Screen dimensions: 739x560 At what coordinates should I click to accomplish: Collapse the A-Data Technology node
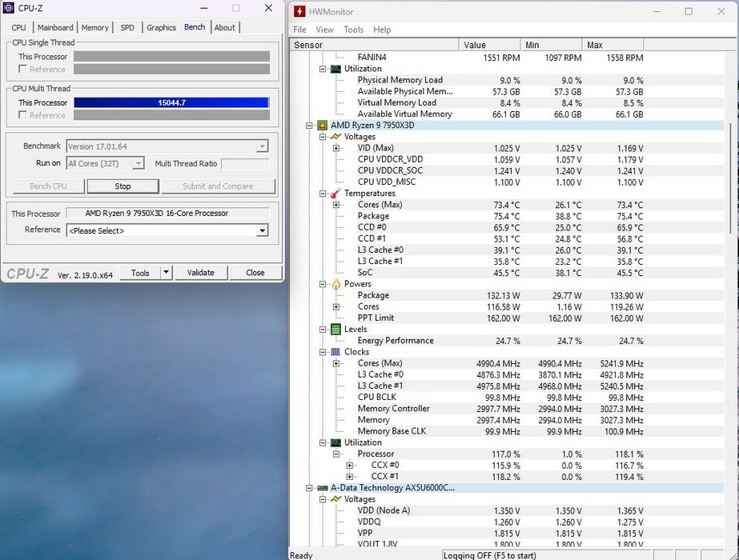click(309, 489)
